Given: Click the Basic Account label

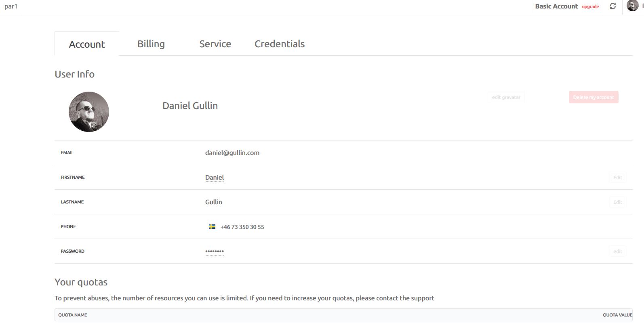Looking at the screenshot, I should click(556, 6).
